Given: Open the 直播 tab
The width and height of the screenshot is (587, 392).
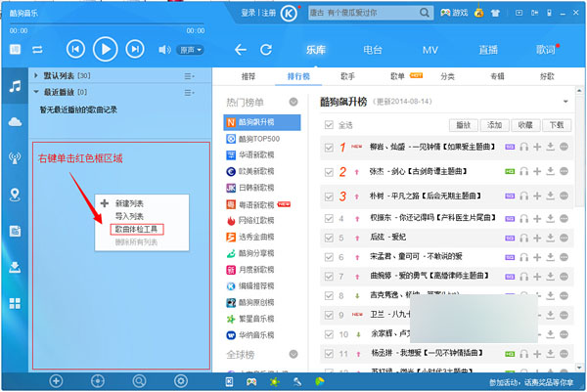Looking at the screenshot, I should pyautogui.click(x=488, y=50).
